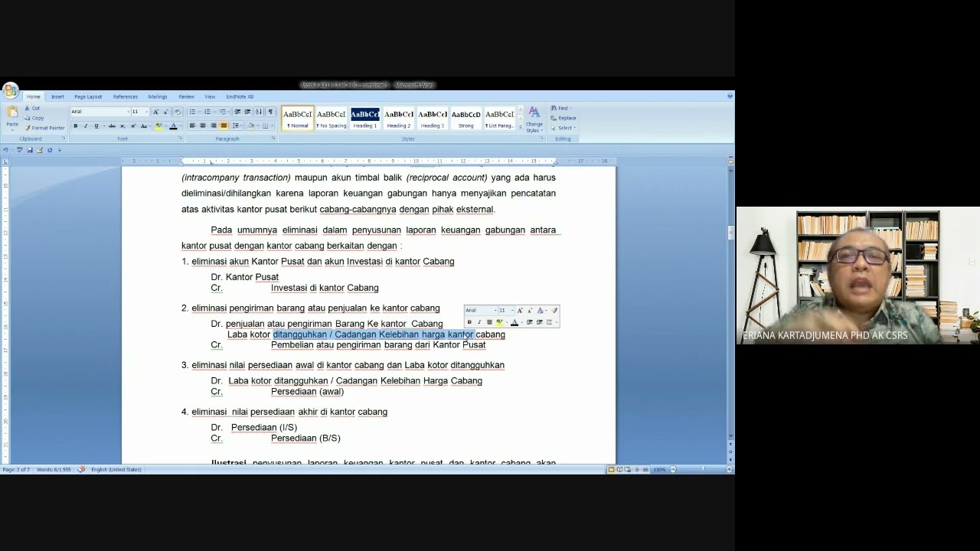
Task: Align text left in ribbon
Action: [192, 126]
